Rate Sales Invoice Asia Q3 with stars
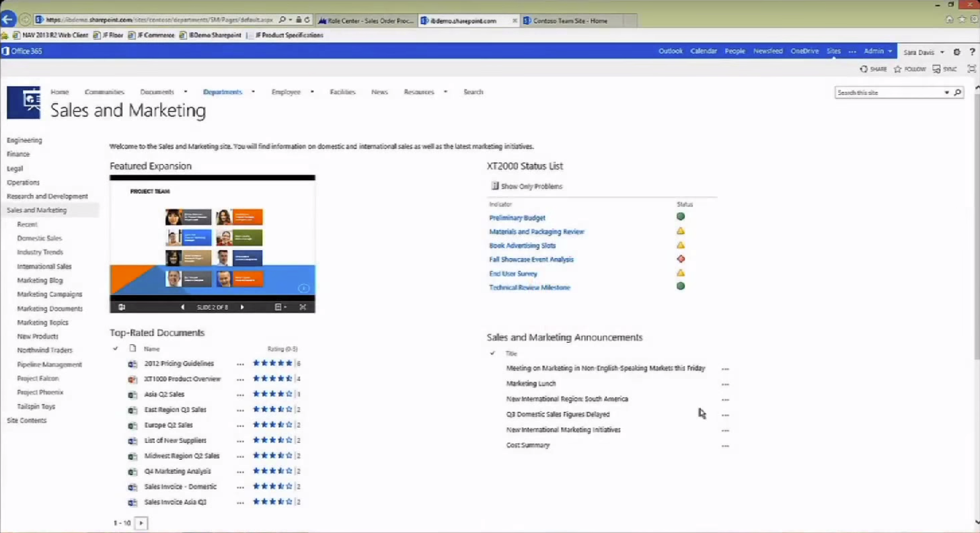This screenshot has height=533, width=980. [272, 501]
